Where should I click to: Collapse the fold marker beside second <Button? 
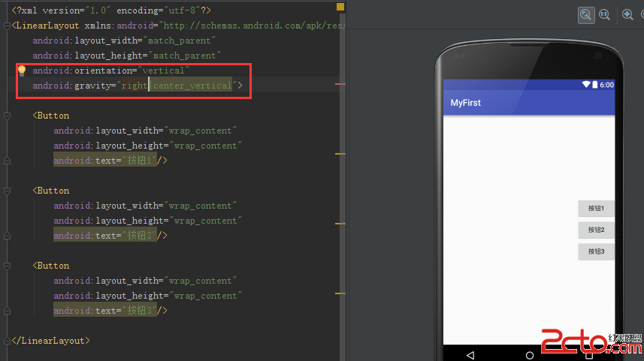click(7, 191)
